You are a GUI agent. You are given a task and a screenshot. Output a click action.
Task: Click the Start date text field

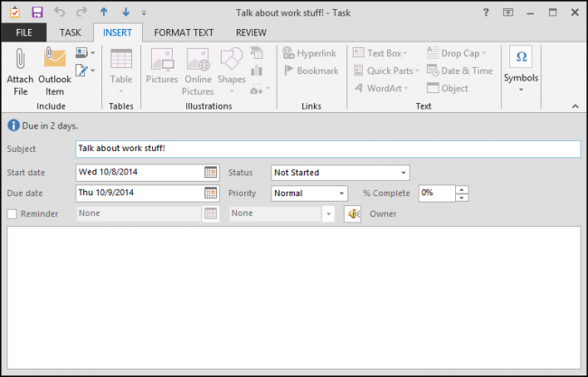pos(138,173)
